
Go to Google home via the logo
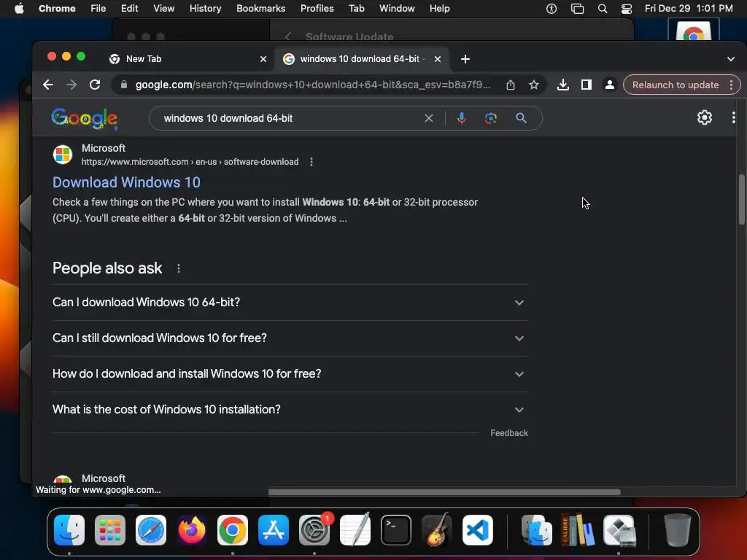85,118
